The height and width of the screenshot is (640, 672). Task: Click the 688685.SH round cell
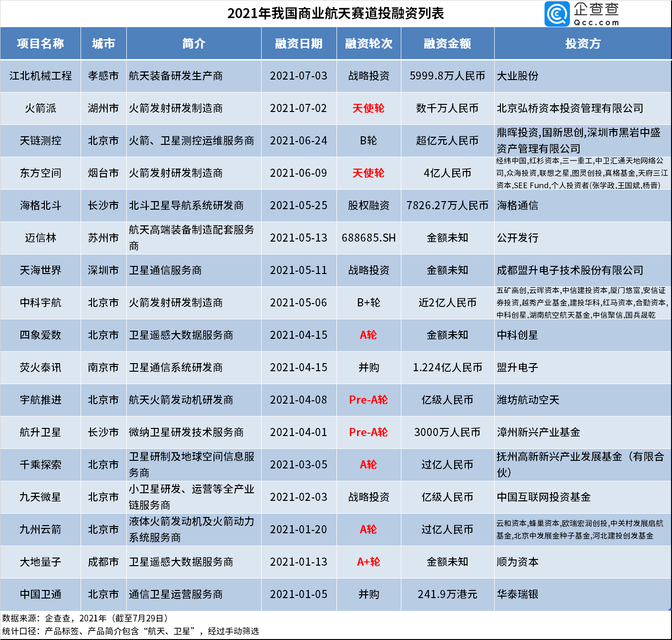point(369,238)
